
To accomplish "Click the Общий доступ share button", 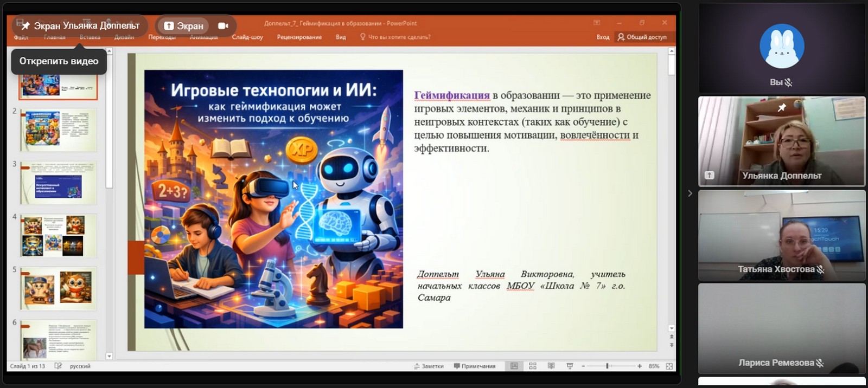I will [x=642, y=37].
